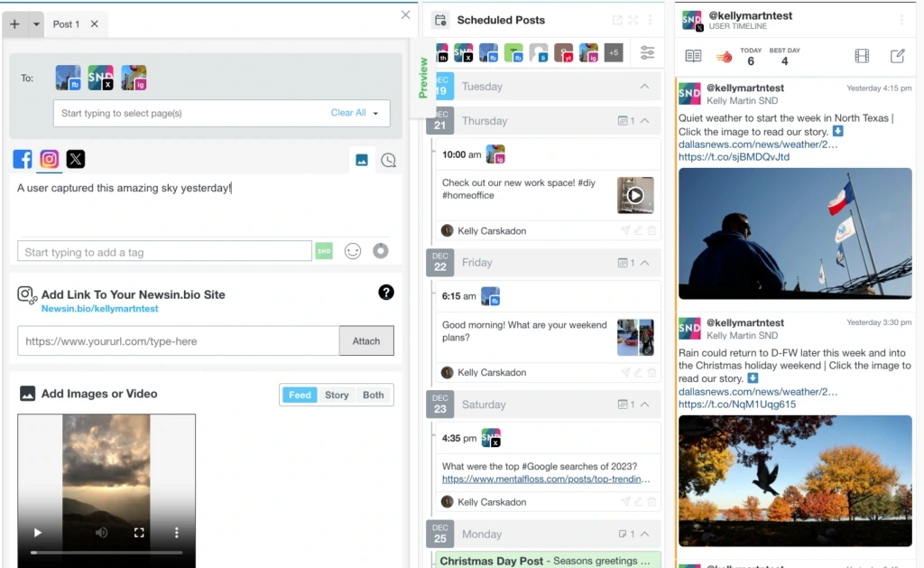Select the X network icon in composer
The height and width of the screenshot is (568, 924).
tap(76, 160)
